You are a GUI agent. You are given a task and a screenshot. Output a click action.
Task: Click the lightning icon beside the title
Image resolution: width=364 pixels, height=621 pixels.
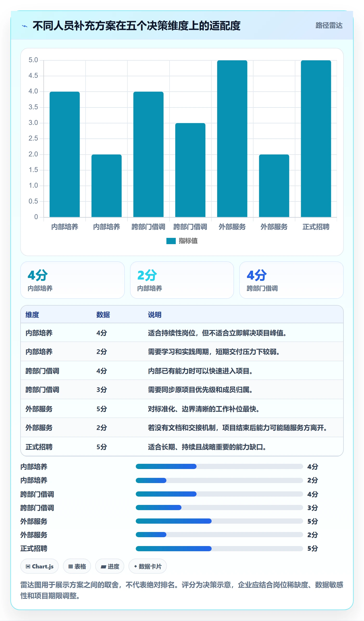pyautogui.click(x=25, y=26)
